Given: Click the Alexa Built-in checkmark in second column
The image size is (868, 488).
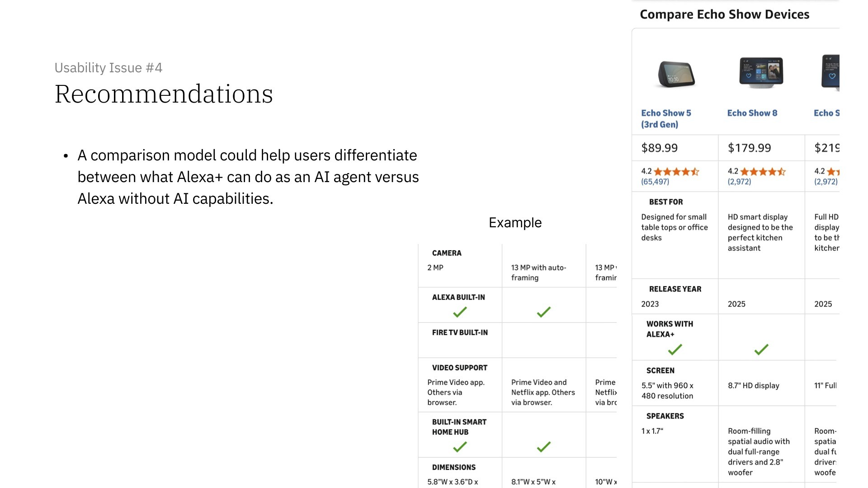Looking at the screenshot, I should click(x=544, y=312).
